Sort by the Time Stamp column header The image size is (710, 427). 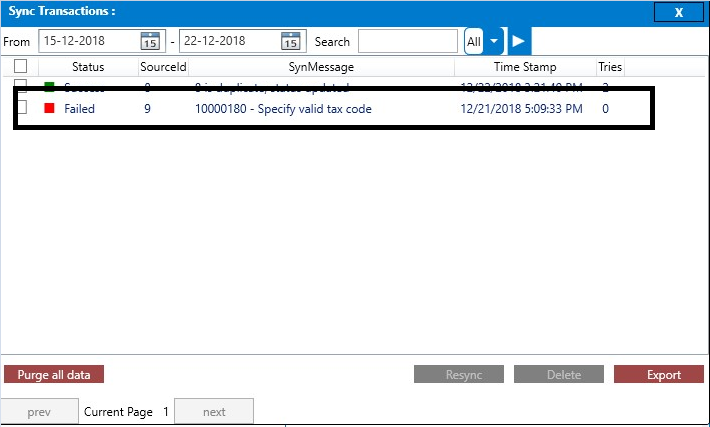tap(525, 67)
